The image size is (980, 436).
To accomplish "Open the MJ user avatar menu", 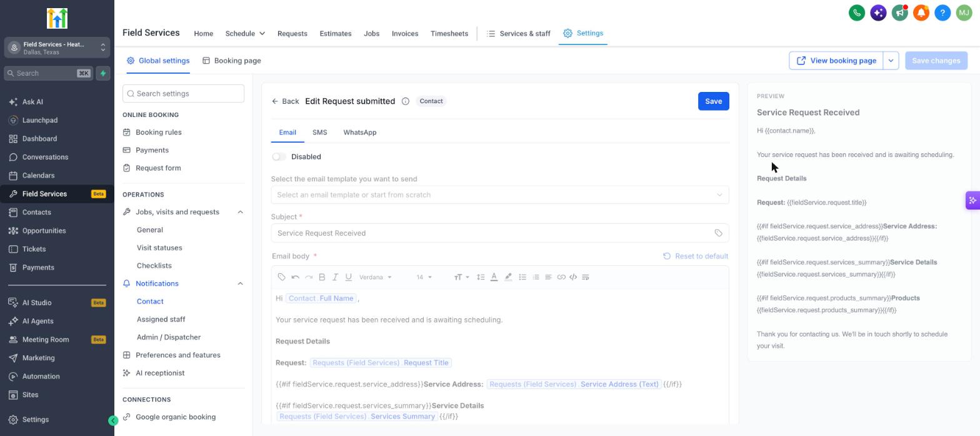I will [964, 13].
